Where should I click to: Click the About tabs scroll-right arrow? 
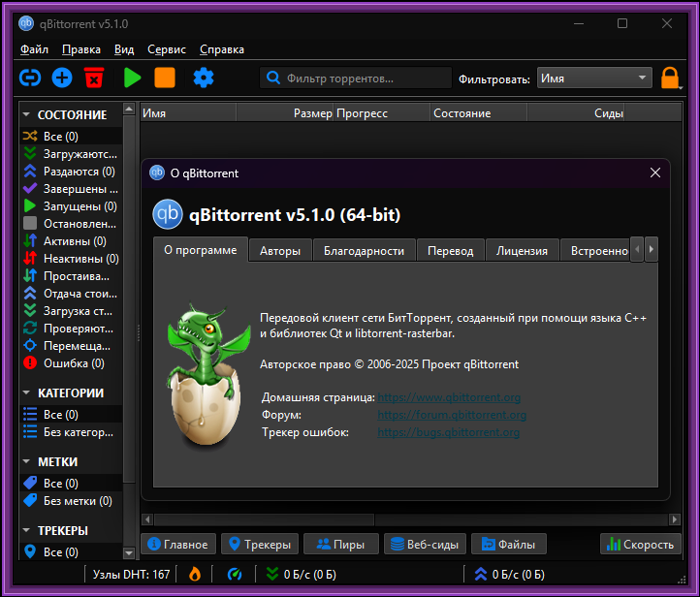(652, 249)
